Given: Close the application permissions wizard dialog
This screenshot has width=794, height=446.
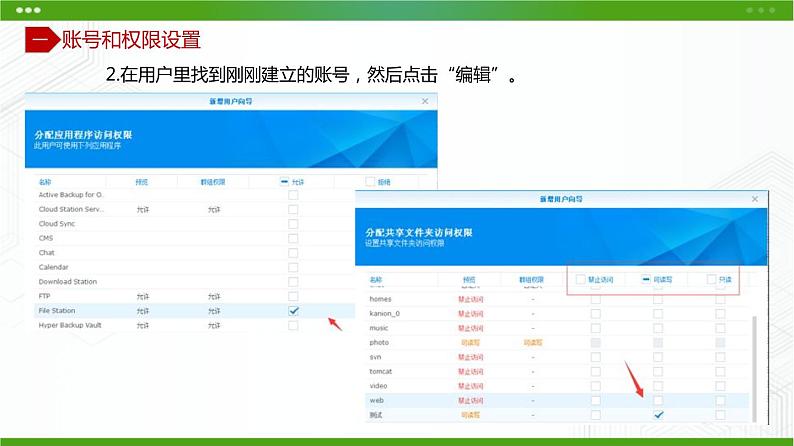Looking at the screenshot, I should pyautogui.click(x=425, y=101).
